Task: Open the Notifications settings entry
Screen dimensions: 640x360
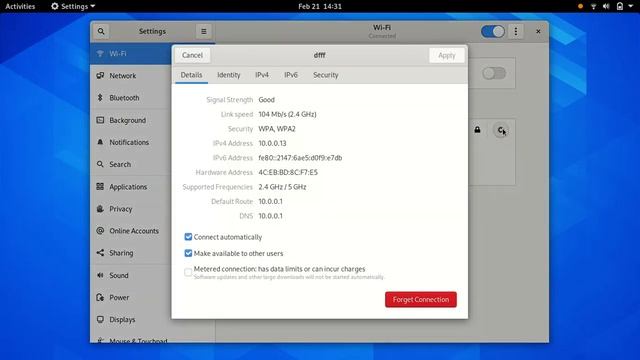Action: click(x=132, y=142)
